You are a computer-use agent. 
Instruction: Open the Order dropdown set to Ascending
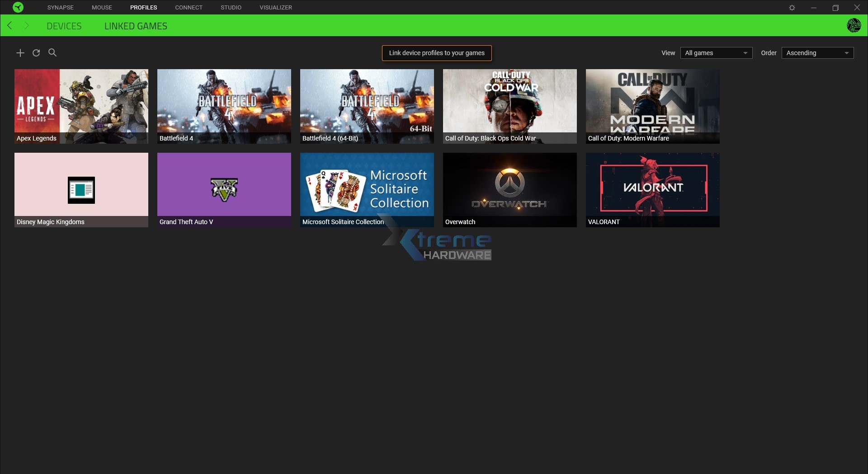[x=817, y=53]
